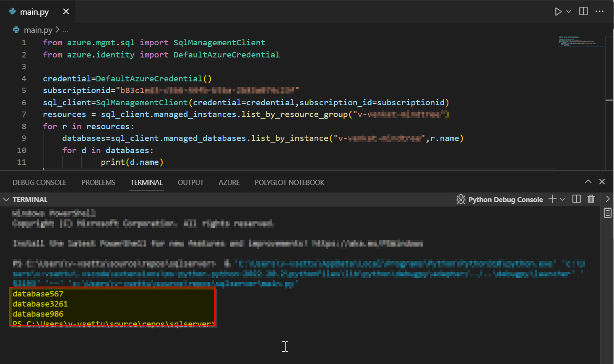Click line number 4 in the gutter
The image size is (614, 364).
point(24,78)
